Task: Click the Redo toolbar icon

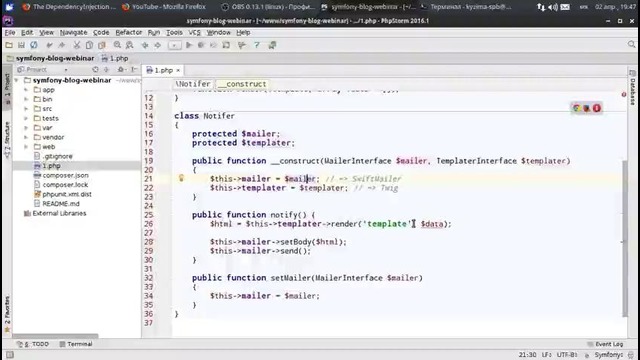Action: [x=62, y=45]
